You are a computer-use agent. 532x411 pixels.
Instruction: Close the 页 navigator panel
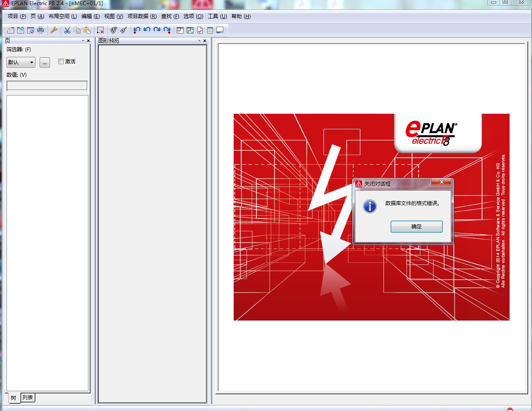point(88,40)
